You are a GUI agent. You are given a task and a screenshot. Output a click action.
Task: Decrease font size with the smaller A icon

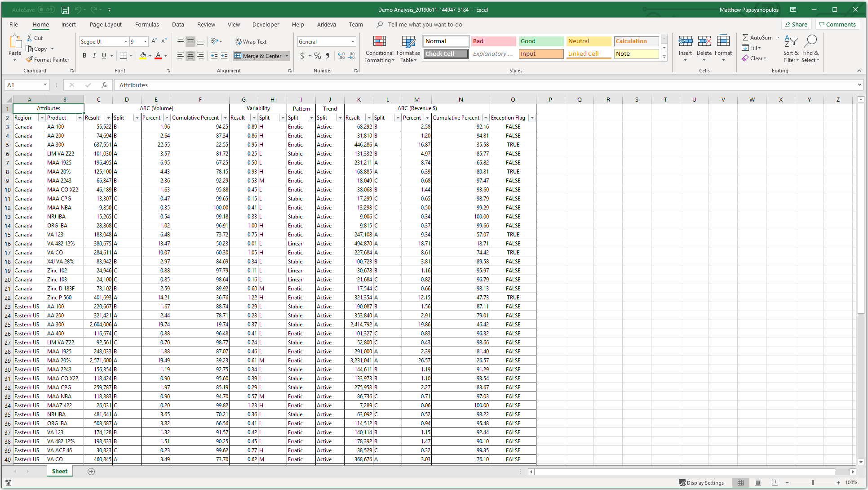tap(164, 41)
